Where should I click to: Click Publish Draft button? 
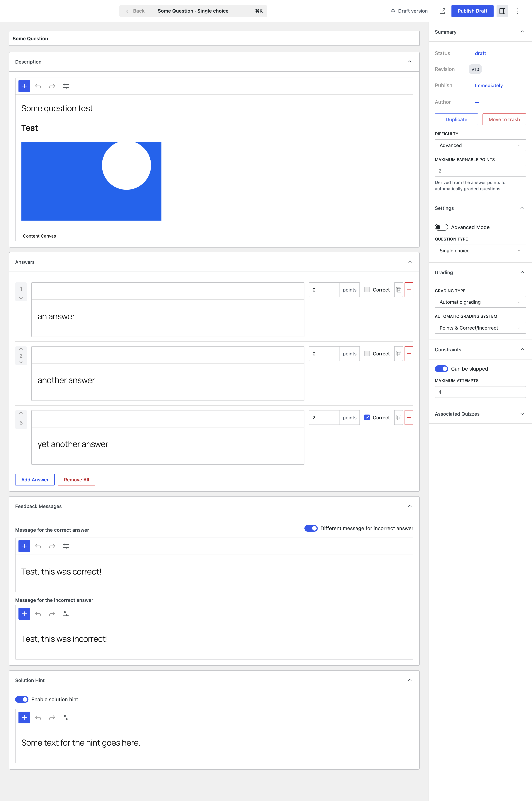[x=472, y=11]
